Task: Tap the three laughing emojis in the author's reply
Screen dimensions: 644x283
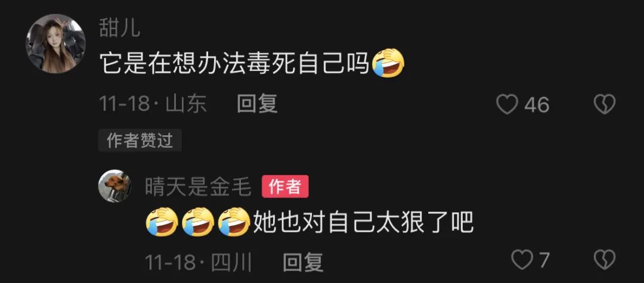Action: [x=199, y=222]
